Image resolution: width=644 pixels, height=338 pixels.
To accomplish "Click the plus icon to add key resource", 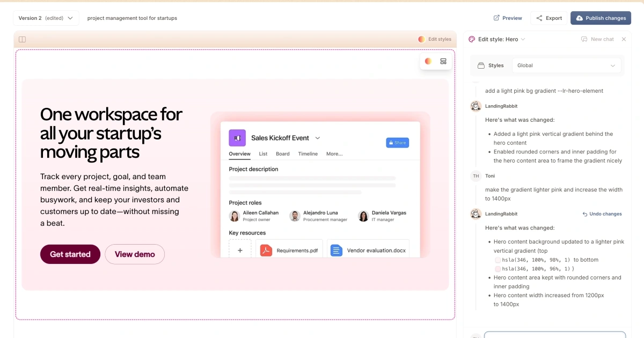I will click(x=240, y=251).
